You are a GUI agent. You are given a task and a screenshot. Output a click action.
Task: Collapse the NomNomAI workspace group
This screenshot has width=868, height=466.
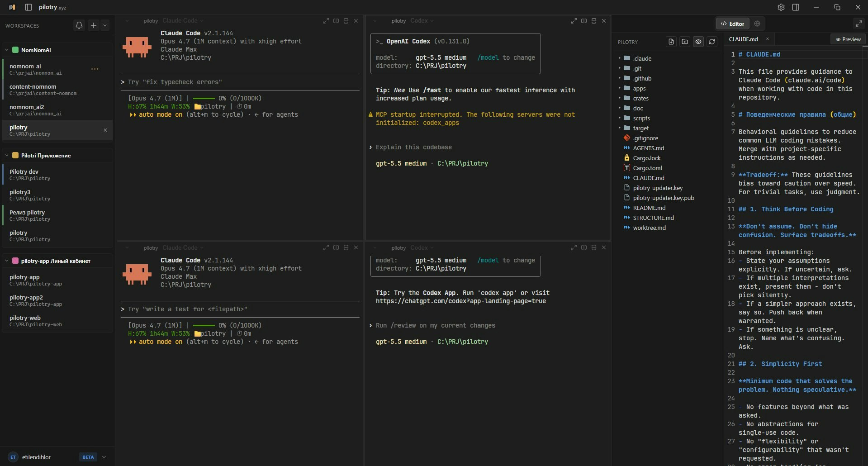[x=7, y=50]
